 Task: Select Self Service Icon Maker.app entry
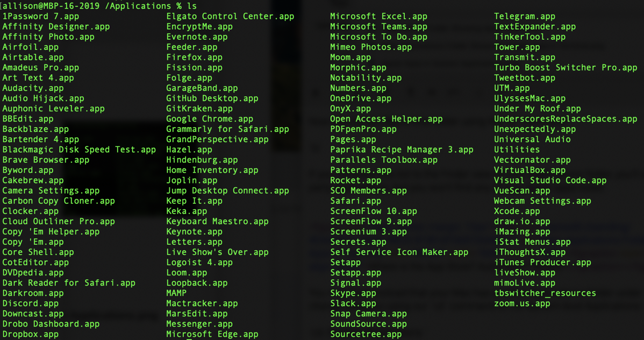click(x=399, y=252)
